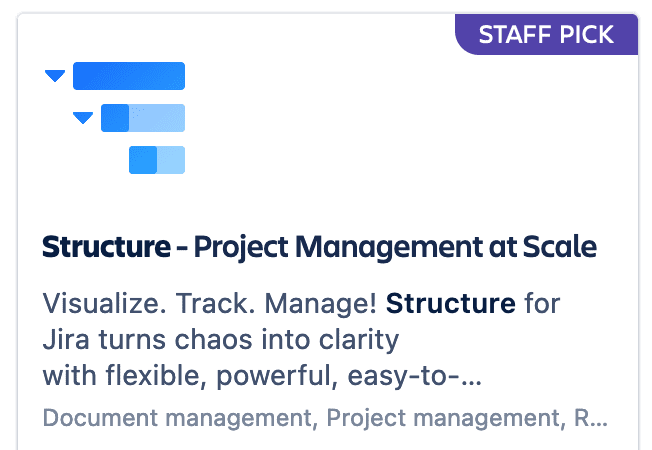Click the truncated "R…" category at end

(x=590, y=418)
